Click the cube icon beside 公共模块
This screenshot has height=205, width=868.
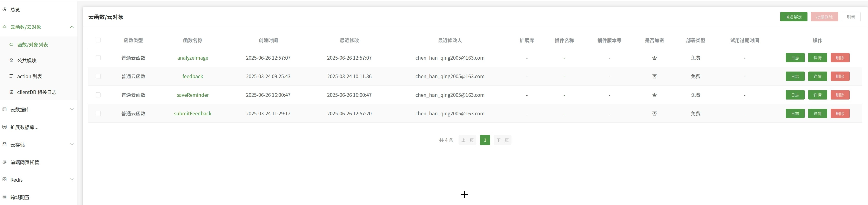(11, 60)
